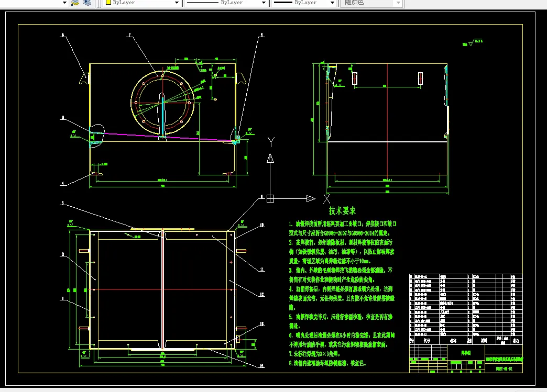547x392 pixels.
Task: Select the 技术要求 heading text
Action: click(342, 210)
